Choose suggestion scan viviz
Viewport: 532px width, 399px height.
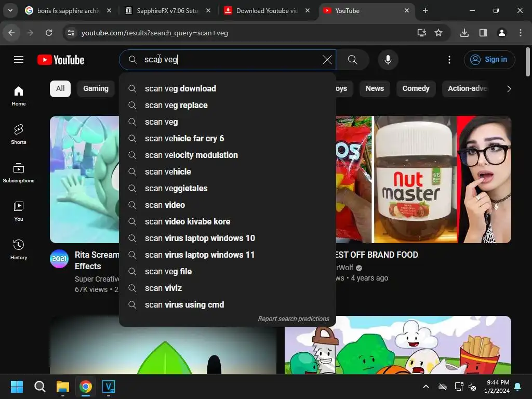click(228, 288)
